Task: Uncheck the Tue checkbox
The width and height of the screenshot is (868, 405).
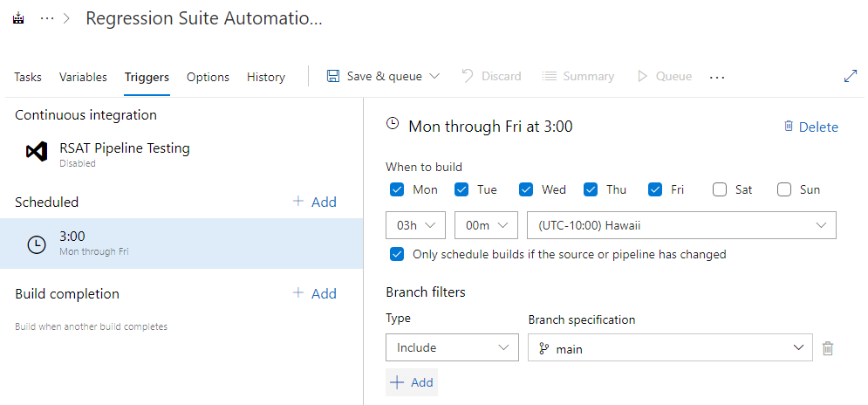Action: (461, 189)
